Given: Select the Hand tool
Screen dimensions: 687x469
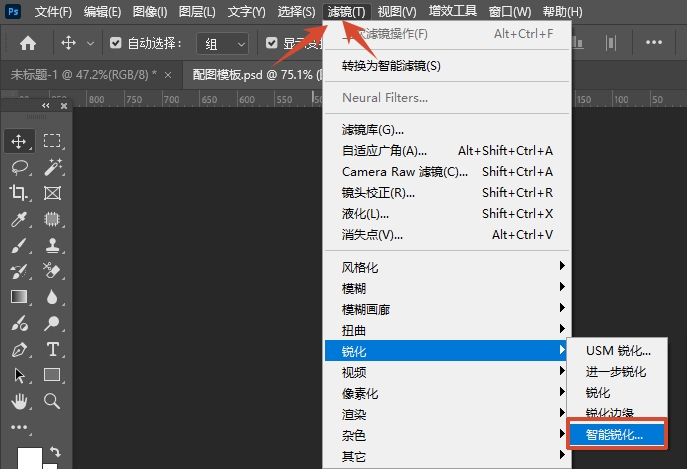Looking at the screenshot, I should tap(19, 401).
